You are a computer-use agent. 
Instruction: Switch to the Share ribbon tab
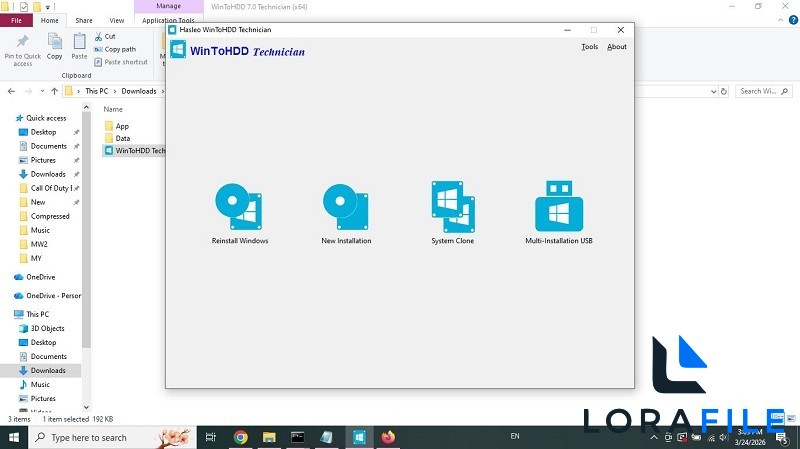click(84, 20)
